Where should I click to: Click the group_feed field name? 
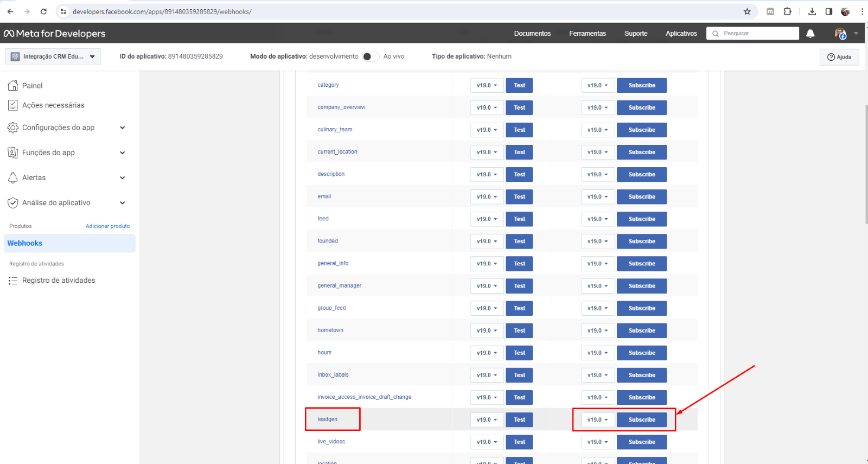click(331, 308)
